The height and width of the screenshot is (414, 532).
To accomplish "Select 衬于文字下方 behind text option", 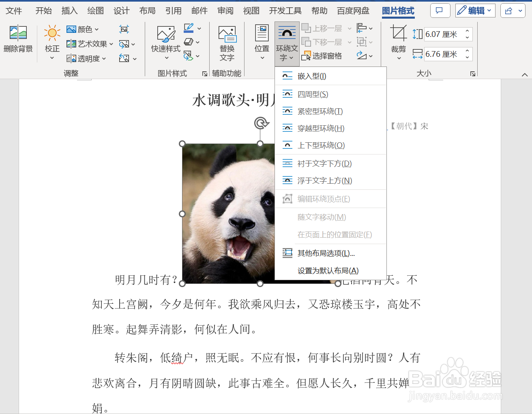I will (x=330, y=163).
